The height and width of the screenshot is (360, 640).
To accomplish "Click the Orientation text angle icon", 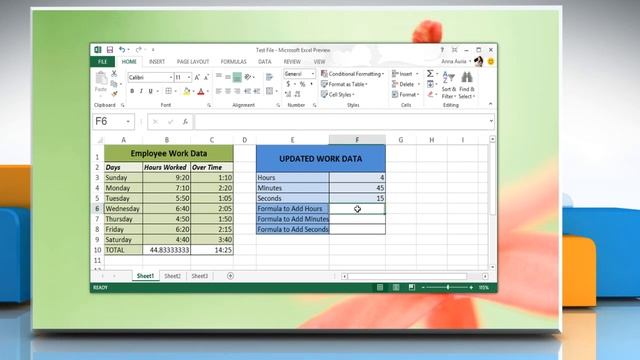I will (x=247, y=77).
